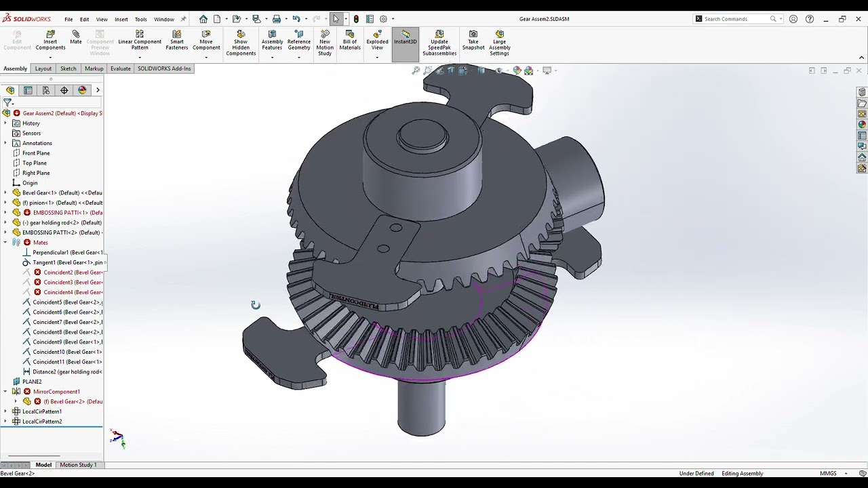Switch to SOLIDWORKS Add-Ins tab
Image resolution: width=868 pixels, height=488 pixels.
click(x=164, y=68)
